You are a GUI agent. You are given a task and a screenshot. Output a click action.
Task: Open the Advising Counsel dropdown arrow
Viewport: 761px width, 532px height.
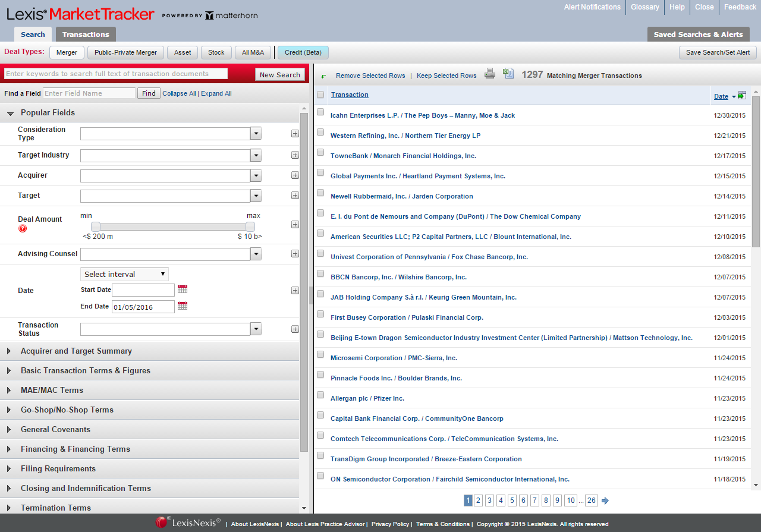(256, 254)
